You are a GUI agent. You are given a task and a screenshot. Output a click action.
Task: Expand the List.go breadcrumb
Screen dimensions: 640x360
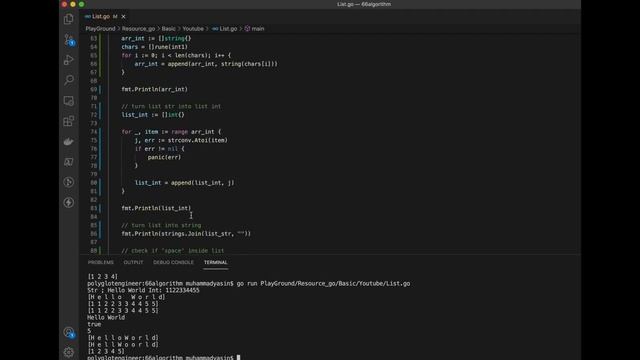228,29
